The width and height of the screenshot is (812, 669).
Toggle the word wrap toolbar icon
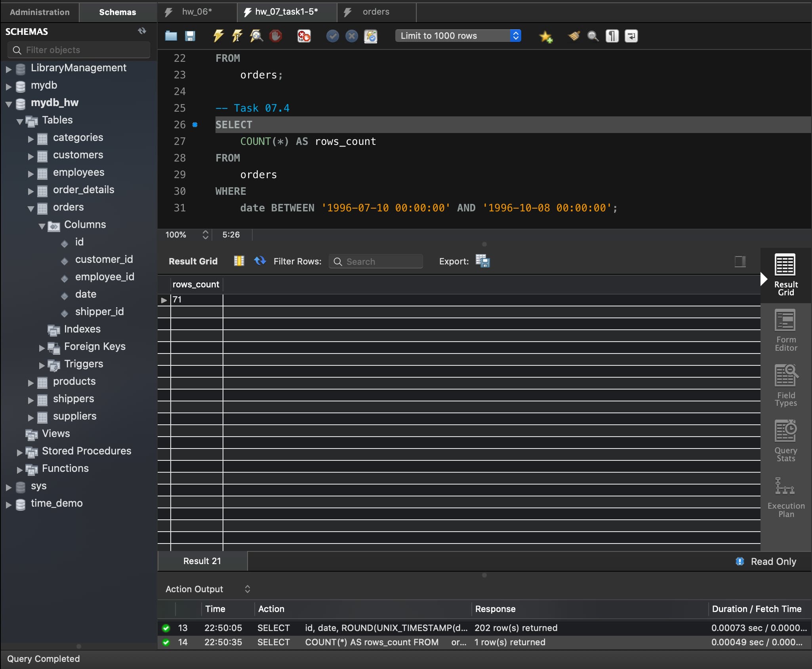pos(631,36)
